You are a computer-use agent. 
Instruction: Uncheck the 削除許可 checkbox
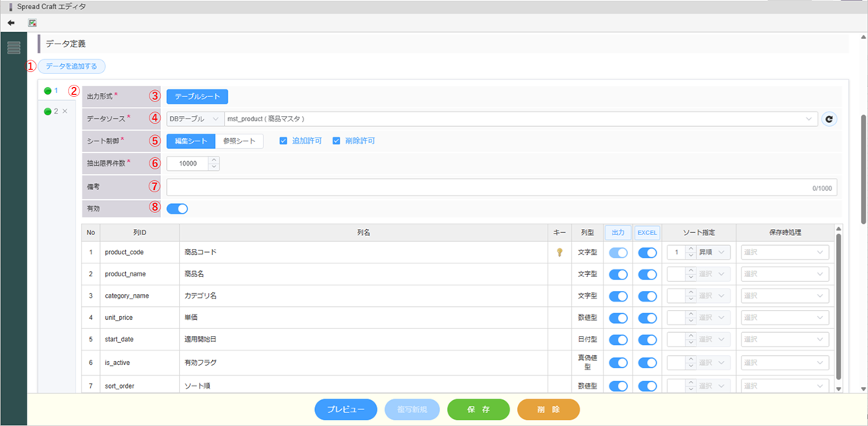coord(336,141)
